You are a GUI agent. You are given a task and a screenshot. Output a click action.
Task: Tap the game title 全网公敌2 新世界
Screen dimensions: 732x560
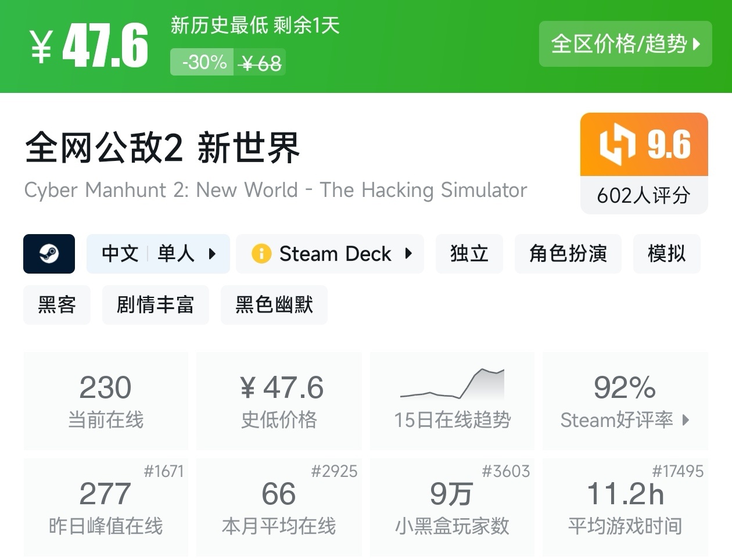coord(162,148)
